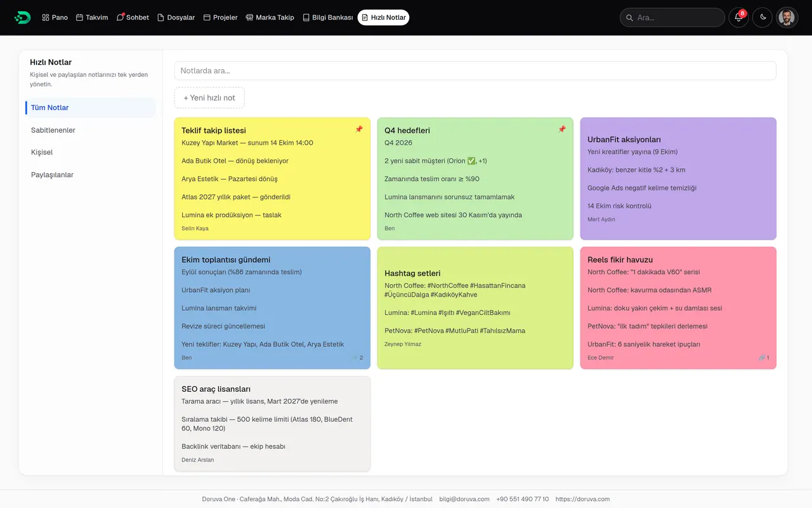Click author name Selin Kaya

tap(195, 229)
